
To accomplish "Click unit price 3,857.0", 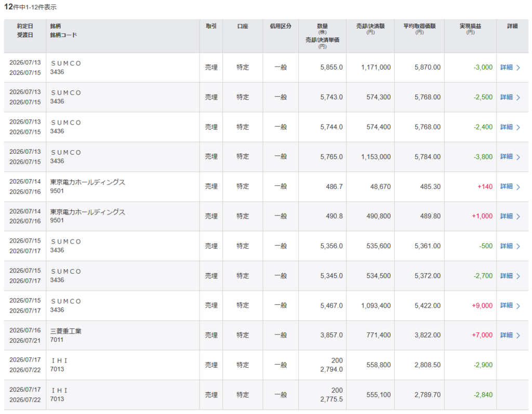I will (x=331, y=335).
